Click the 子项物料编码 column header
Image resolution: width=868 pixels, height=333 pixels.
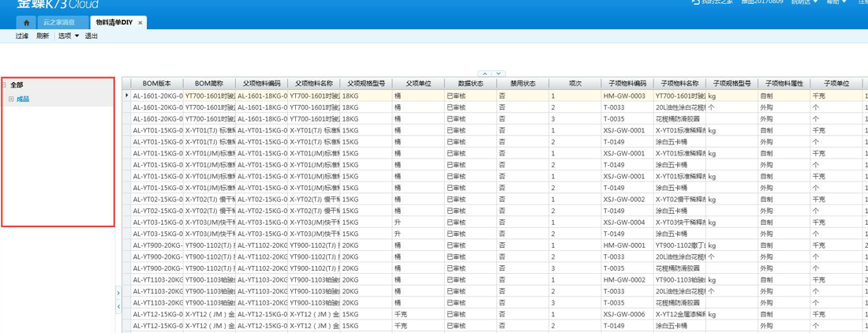click(627, 83)
